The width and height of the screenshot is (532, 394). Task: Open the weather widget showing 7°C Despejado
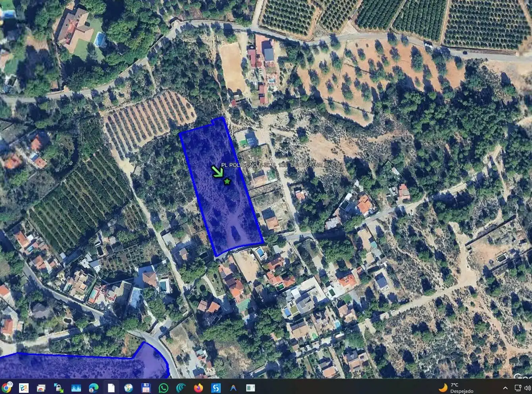[457, 388]
